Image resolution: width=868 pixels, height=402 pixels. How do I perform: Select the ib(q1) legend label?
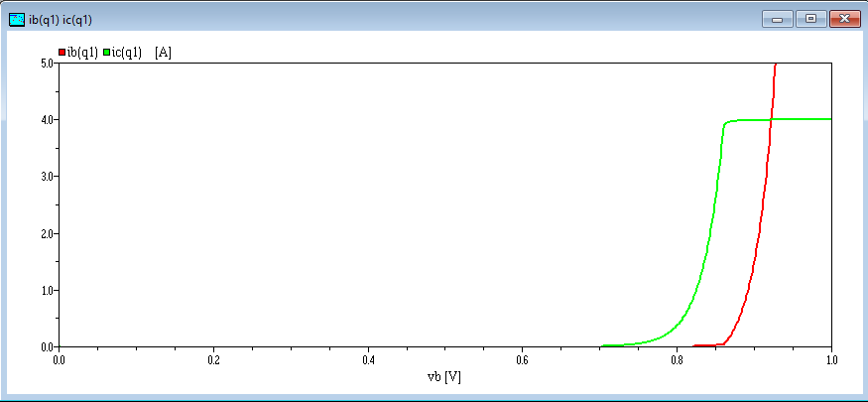(x=82, y=53)
